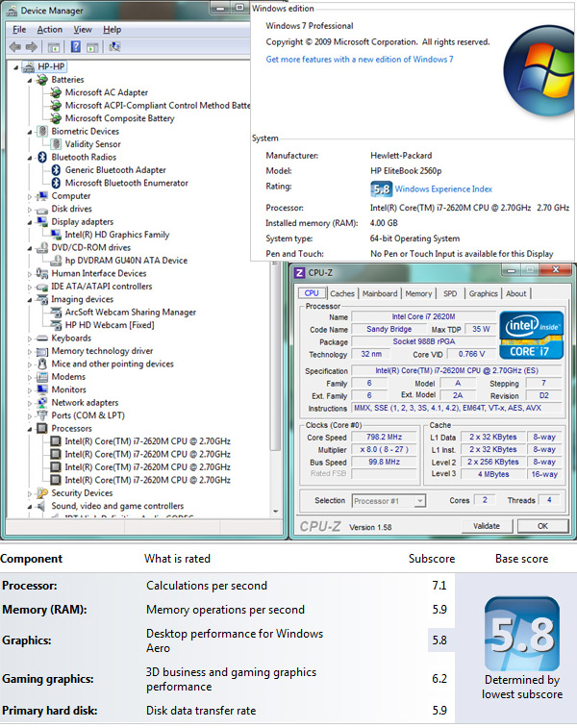Collapse the Batteries tree node
The image size is (577, 728).
(30, 81)
